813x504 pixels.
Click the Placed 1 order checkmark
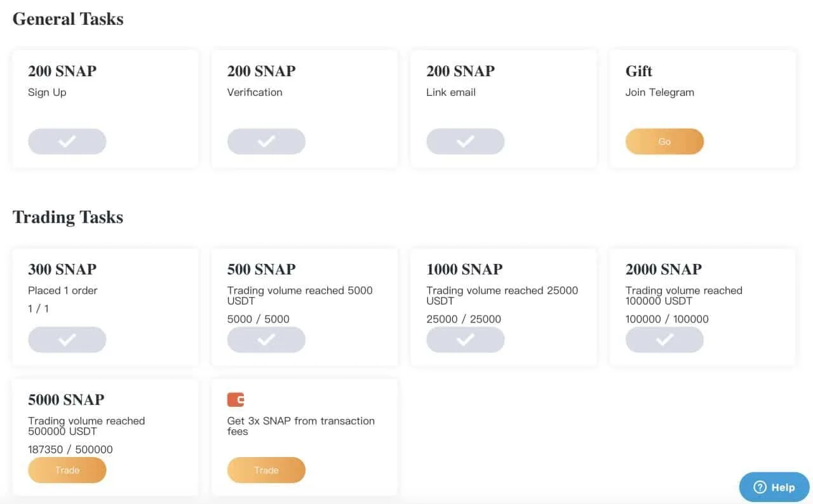(x=67, y=340)
